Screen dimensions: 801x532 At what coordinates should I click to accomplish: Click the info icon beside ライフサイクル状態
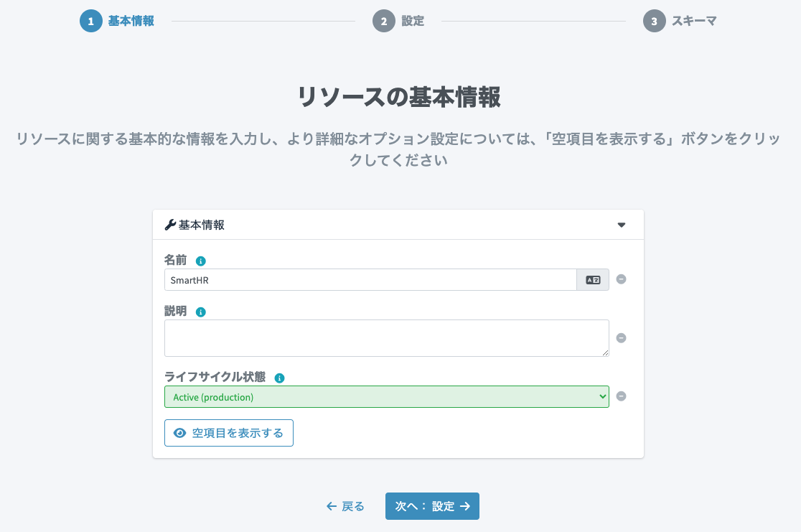(x=279, y=378)
